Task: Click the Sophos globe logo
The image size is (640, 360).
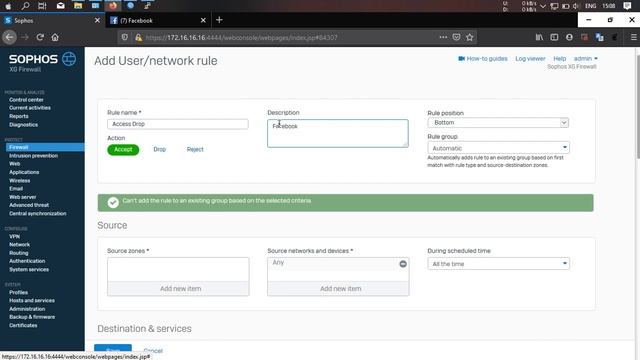Action: click(x=69, y=59)
